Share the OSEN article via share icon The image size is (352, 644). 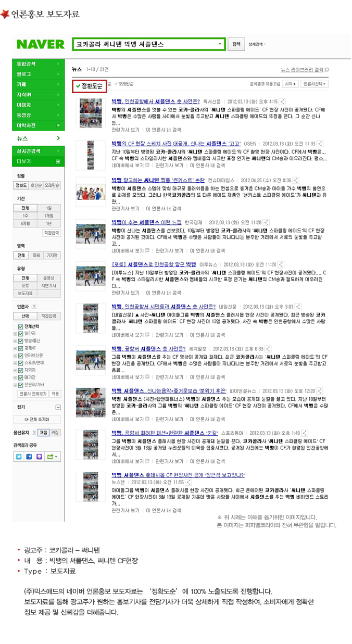[320, 143]
